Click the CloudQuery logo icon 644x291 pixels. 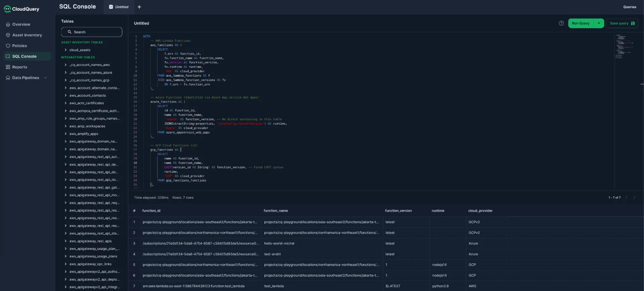pyautogui.click(x=7, y=9)
